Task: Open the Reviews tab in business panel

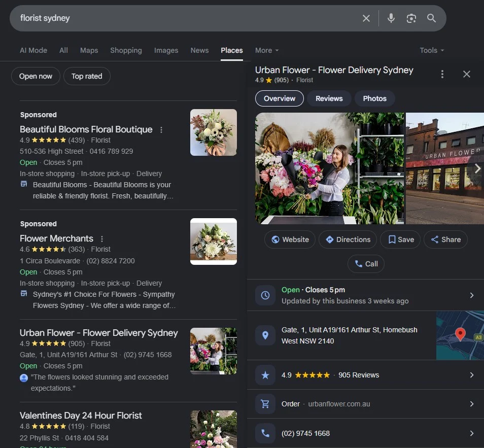Action: [329, 98]
